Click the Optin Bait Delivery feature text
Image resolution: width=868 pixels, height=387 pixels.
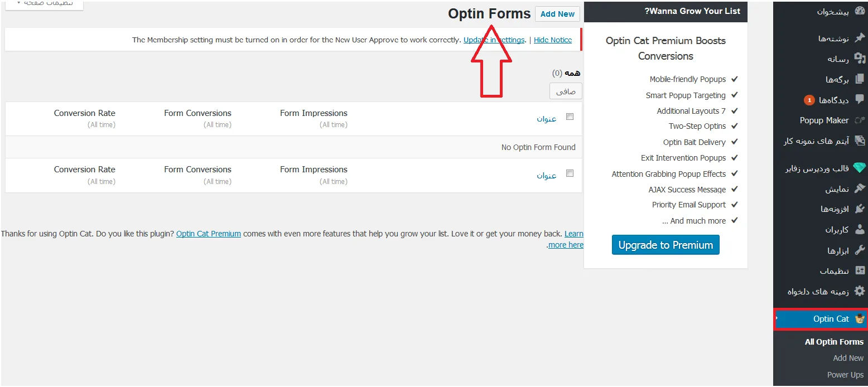695,142
